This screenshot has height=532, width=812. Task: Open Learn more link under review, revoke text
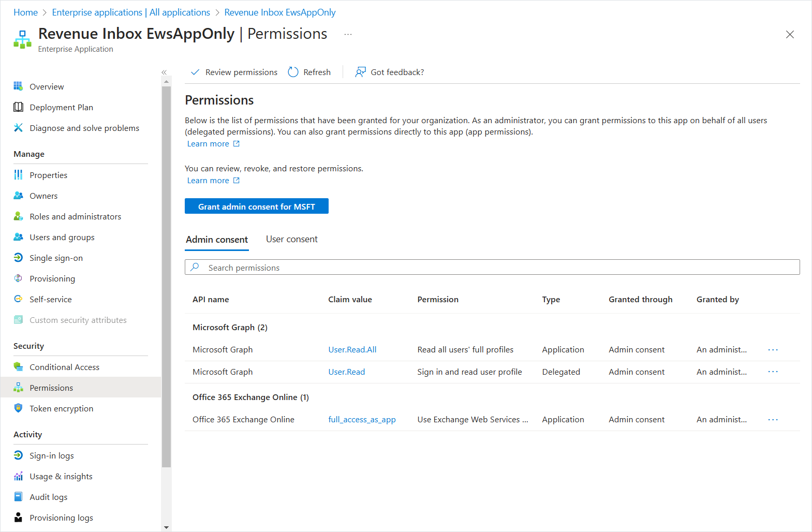tap(213, 180)
